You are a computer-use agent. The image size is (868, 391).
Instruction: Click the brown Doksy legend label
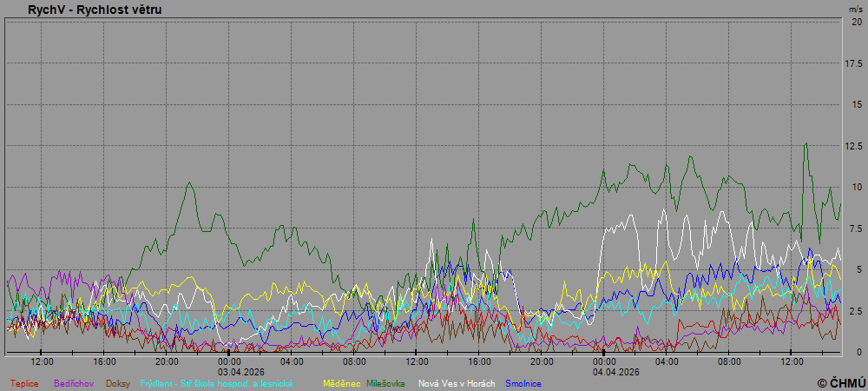point(119,383)
